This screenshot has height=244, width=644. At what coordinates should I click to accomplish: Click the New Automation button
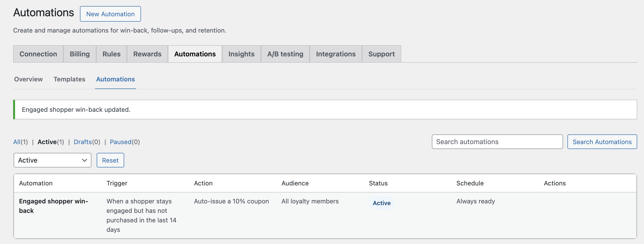[110, 14]
